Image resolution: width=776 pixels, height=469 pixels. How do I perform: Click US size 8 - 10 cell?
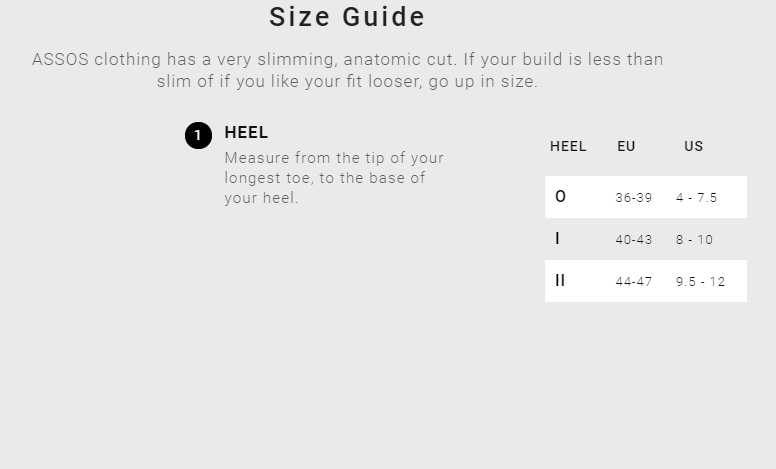694,240
